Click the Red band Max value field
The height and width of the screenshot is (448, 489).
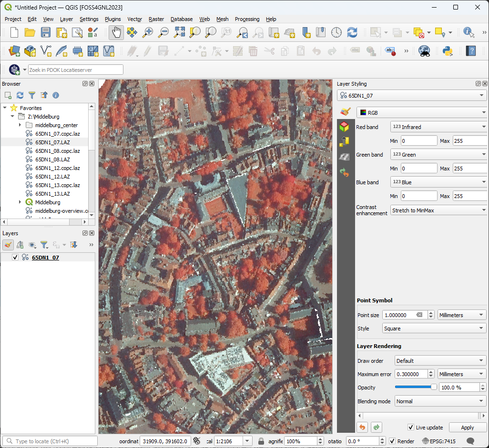pyautogui.click(x=470, y=141)
